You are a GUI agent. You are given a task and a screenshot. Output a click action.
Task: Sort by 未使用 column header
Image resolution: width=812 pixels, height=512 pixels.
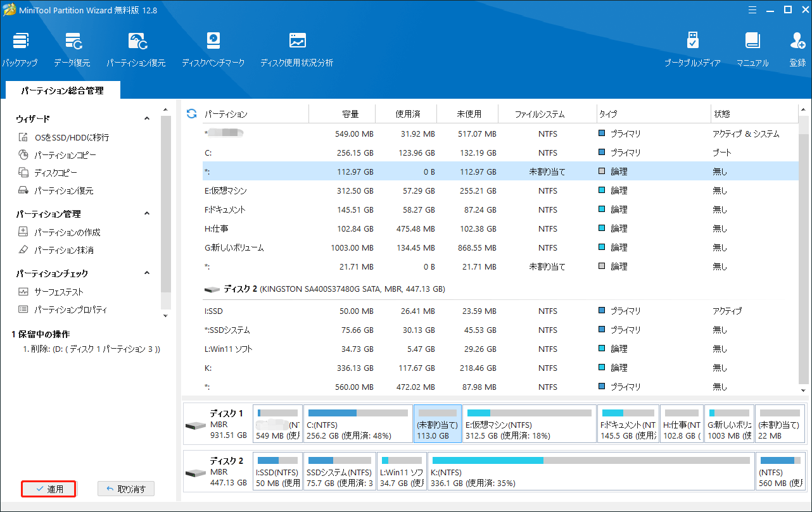467,114
